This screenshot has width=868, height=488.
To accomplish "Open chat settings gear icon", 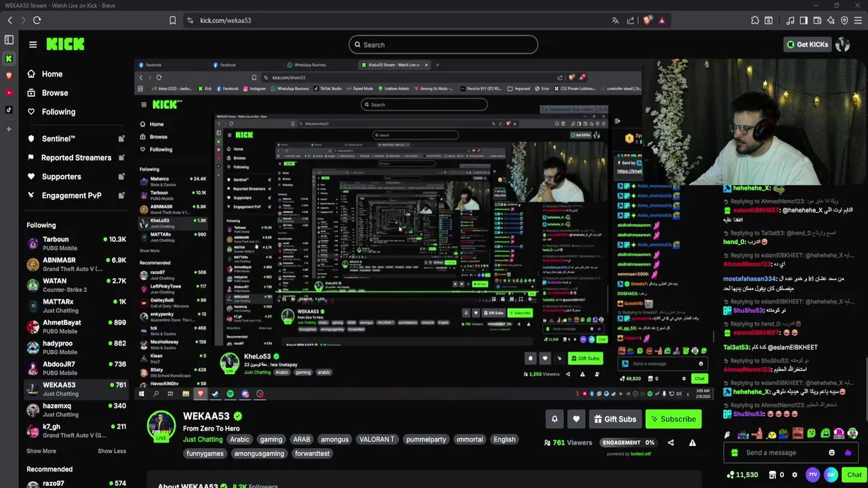I will [x=795, y=475].
